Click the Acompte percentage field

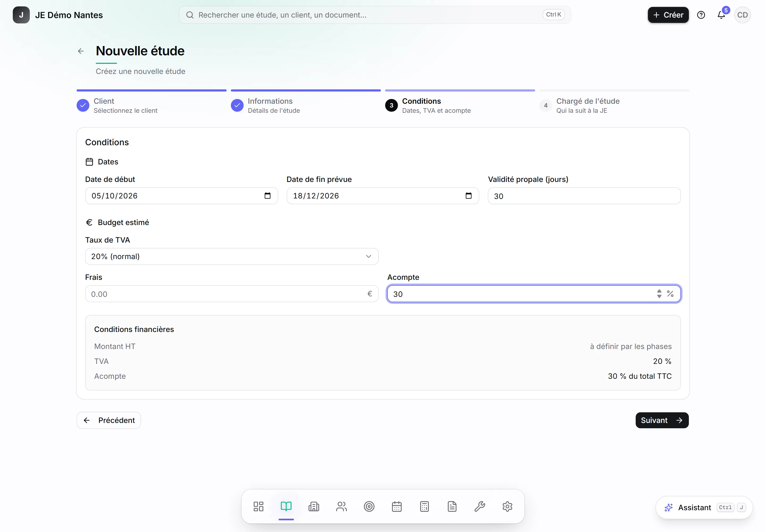coord(534,294)
